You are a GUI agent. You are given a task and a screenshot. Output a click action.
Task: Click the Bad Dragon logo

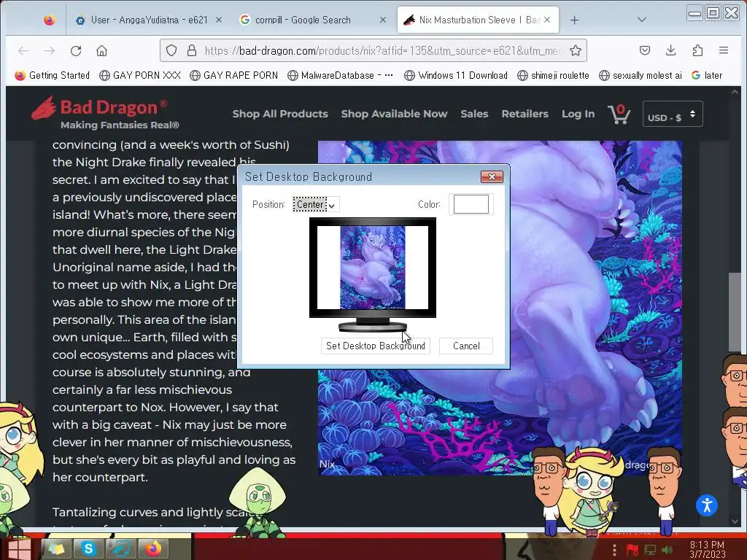tap(105, 114)
